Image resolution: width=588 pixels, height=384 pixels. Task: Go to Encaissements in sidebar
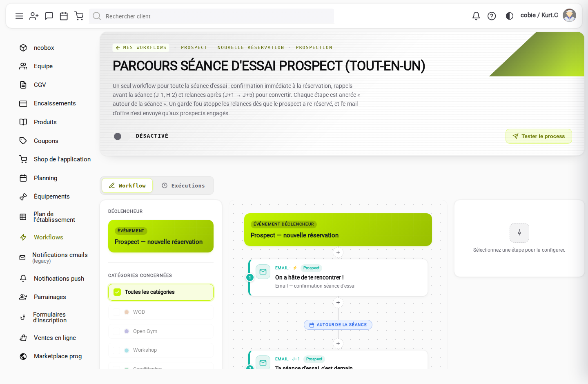[54, 103]
